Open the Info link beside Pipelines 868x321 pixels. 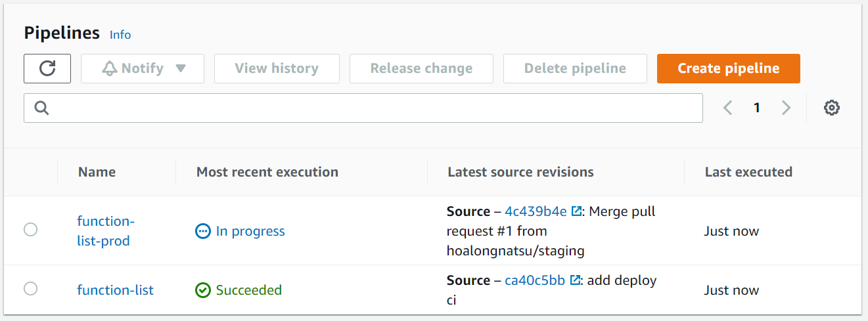(120, 35)
